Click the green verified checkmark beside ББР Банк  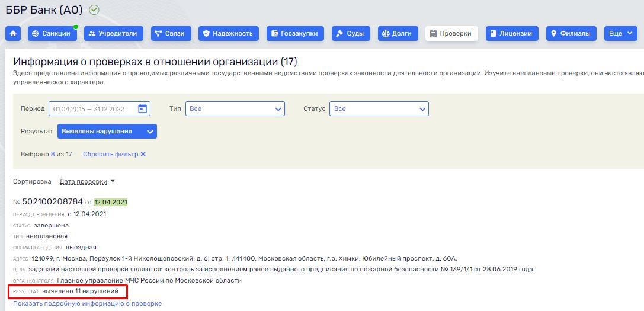[94, 10]
